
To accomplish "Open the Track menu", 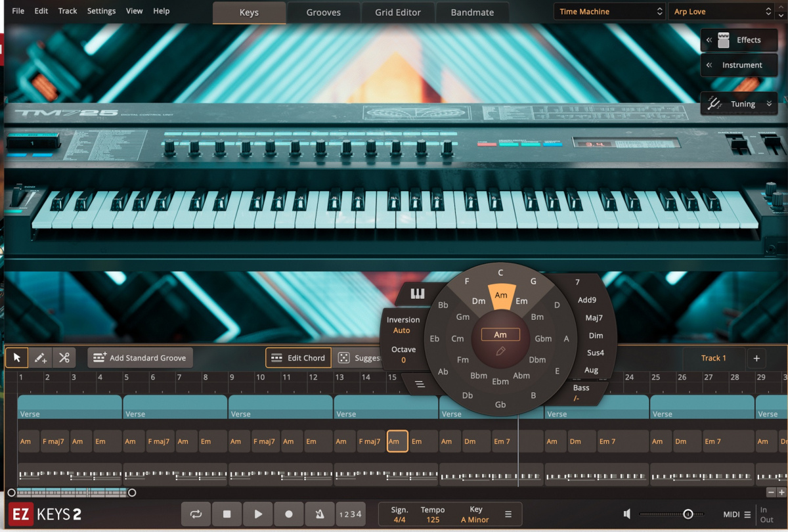I will click(x=67, y=11).
